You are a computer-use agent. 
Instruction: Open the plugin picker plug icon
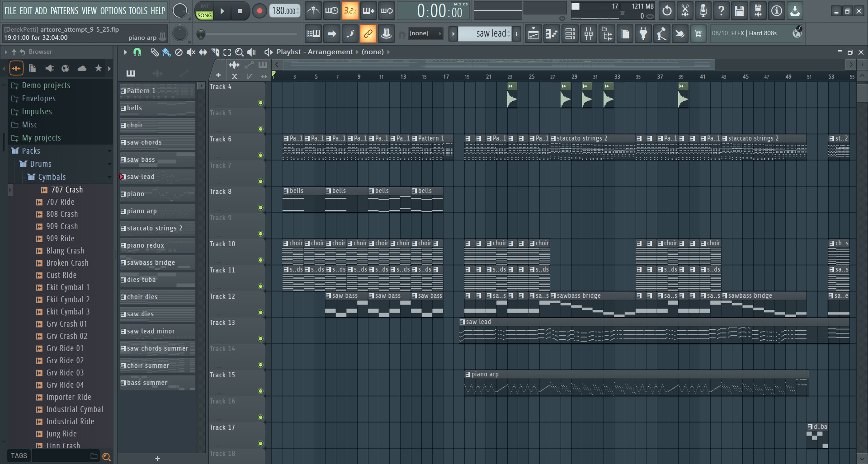[643, 33]
